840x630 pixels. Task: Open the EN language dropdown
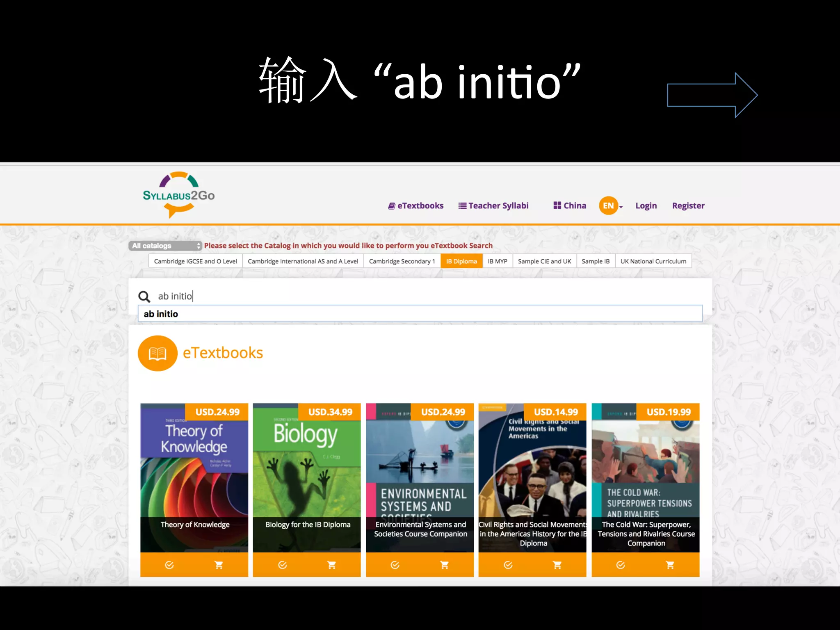tap(611, 205)
